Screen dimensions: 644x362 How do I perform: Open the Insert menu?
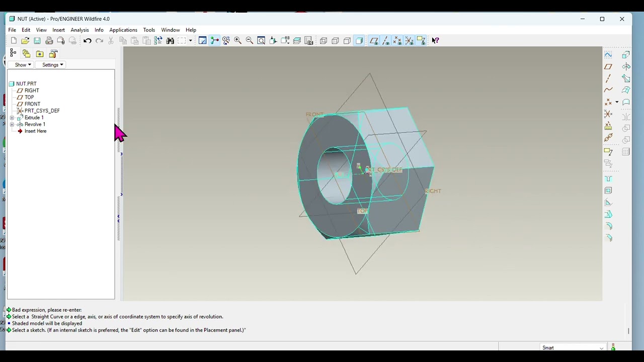pos(58,30)
